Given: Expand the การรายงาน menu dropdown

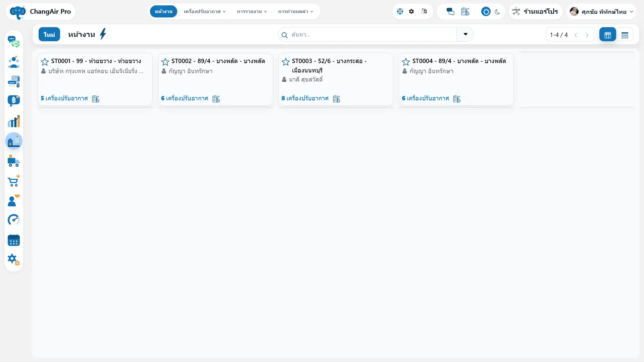Looking at the screenshot, I should click(x=252, y=11).
